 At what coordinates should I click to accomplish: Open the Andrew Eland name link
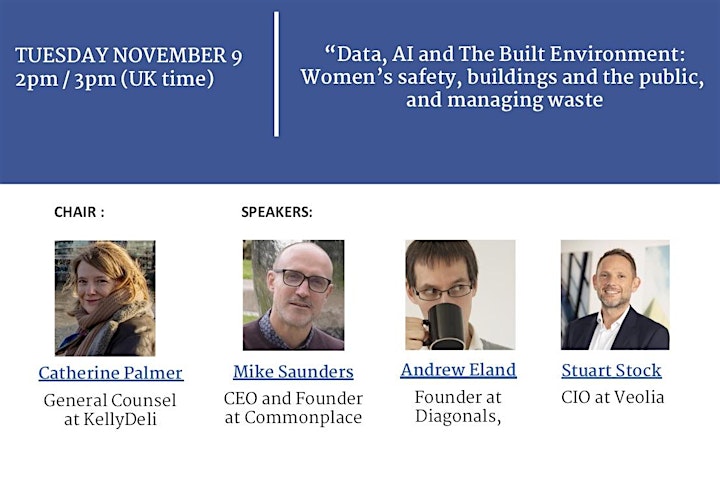[x=458, y=370]
